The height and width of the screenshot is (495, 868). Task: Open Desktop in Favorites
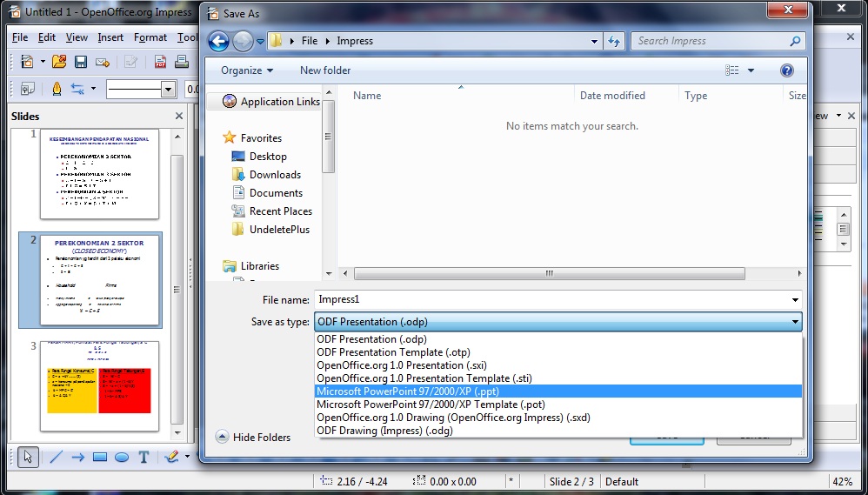[x=268, y=156]
